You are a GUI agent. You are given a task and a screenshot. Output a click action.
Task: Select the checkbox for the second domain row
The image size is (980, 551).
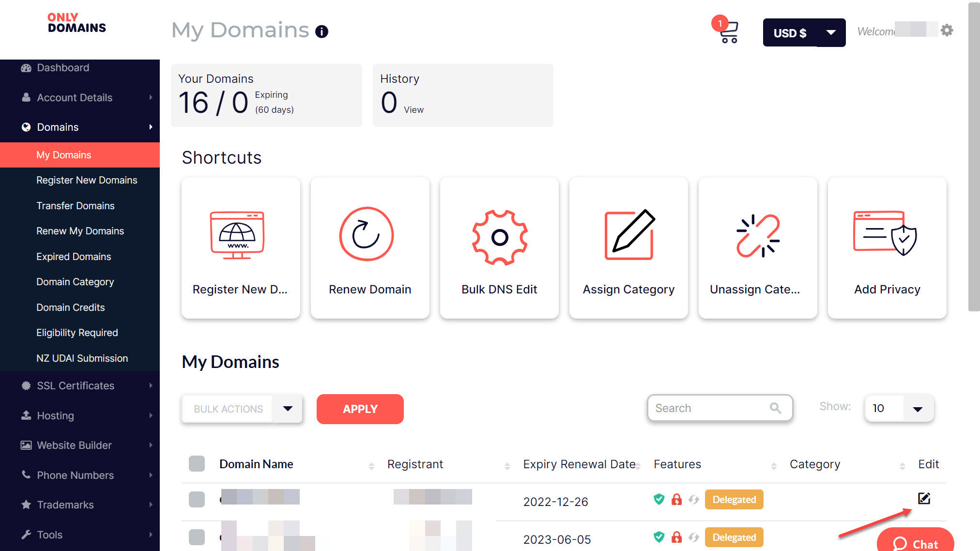197,537
